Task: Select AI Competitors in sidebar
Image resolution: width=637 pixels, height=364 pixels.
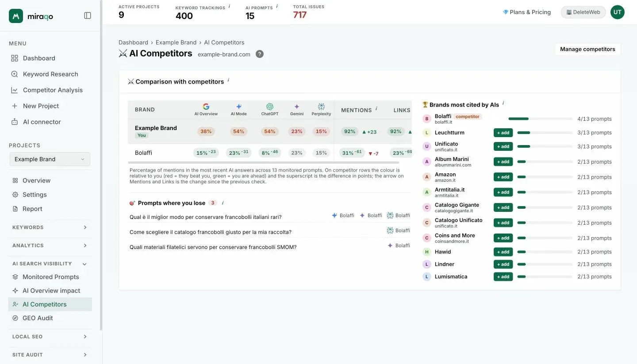Action: point(50,304)
